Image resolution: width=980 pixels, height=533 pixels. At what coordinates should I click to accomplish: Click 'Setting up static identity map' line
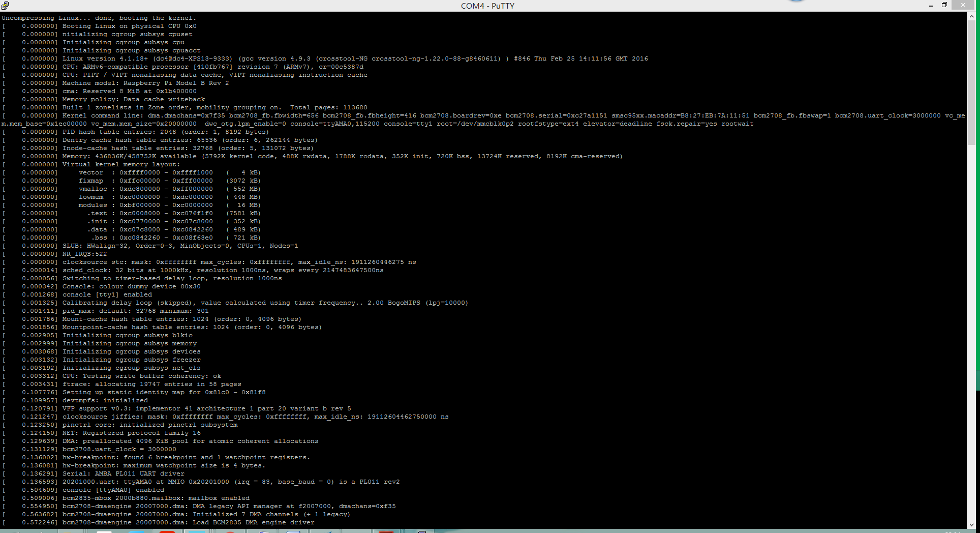[x=164, y=392]
